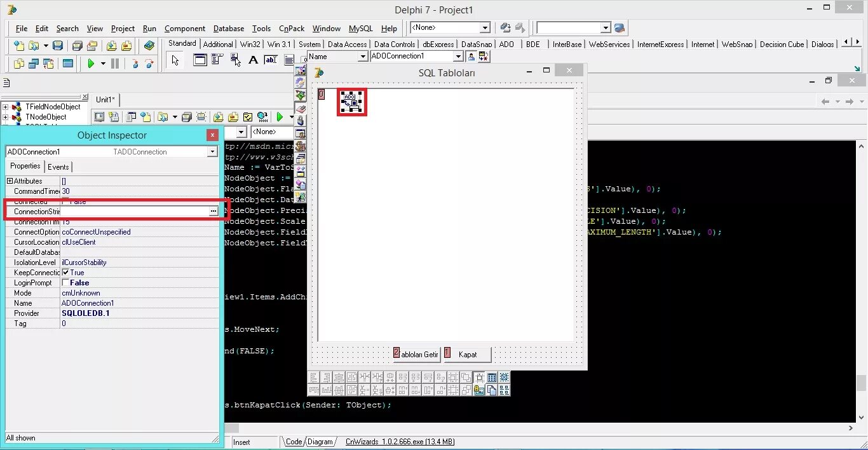The width and height of the screenshot is (868, 450).
Task: Click the eraser icon in CnPack vertical toolbar
Action: 301,108
